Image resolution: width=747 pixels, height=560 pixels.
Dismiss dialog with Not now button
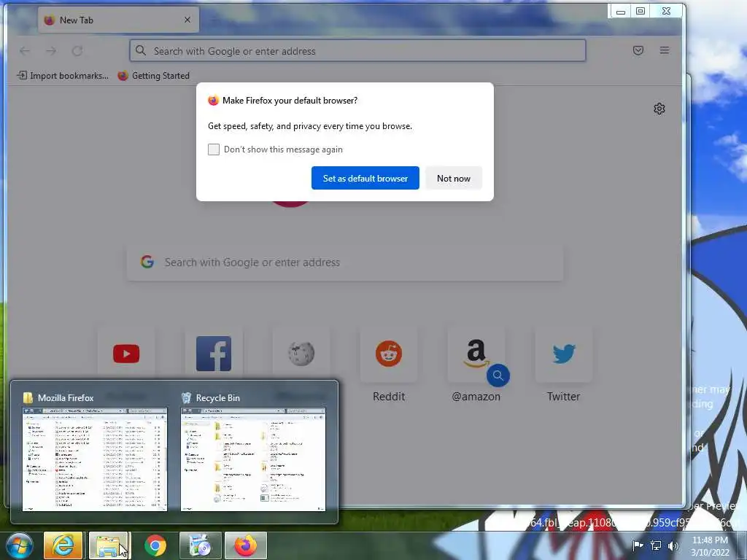(454, 178)
